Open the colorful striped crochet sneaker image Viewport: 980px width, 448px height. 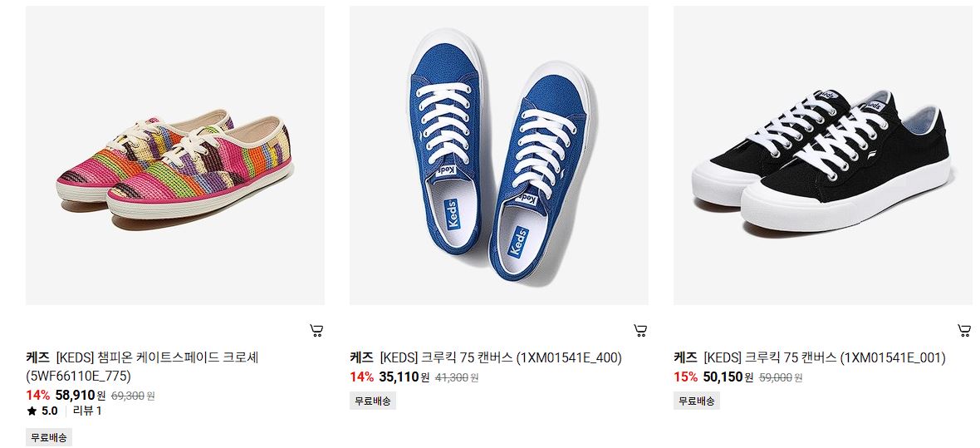pyautogui.click(x=175, y=155)
